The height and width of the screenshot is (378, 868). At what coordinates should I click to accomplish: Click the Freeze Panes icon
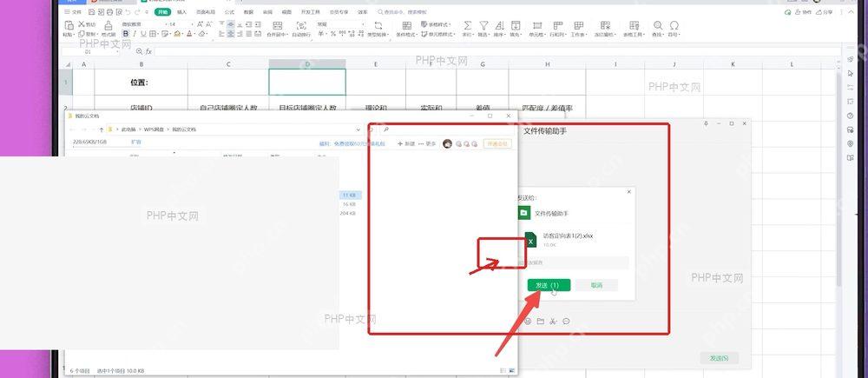[605, 25]
